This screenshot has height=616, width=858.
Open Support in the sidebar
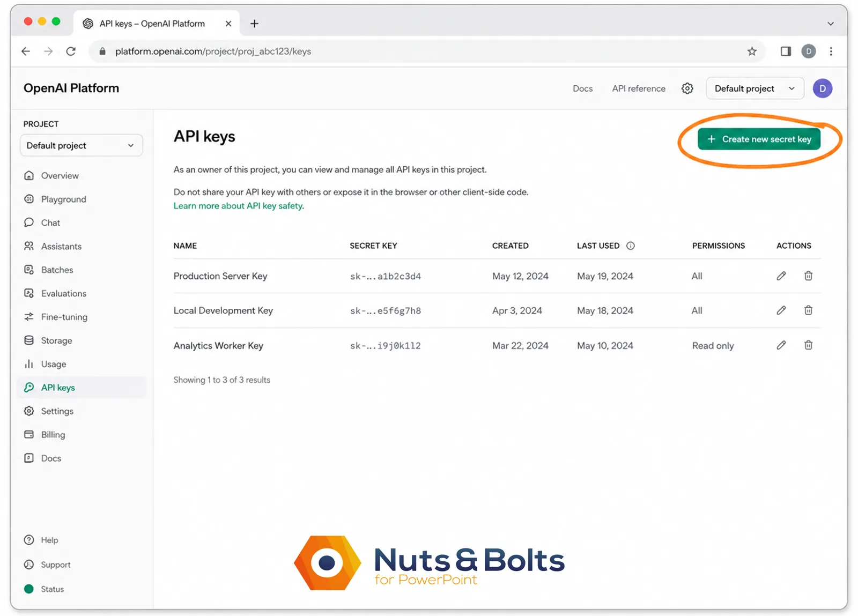click(47, 565)
